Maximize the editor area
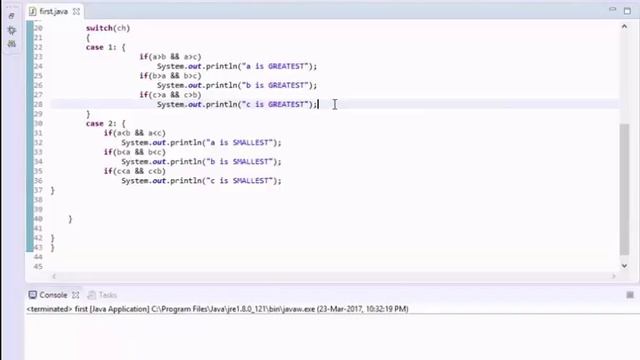Viewport: 640px width, 360px height. [x=627, y=11]
